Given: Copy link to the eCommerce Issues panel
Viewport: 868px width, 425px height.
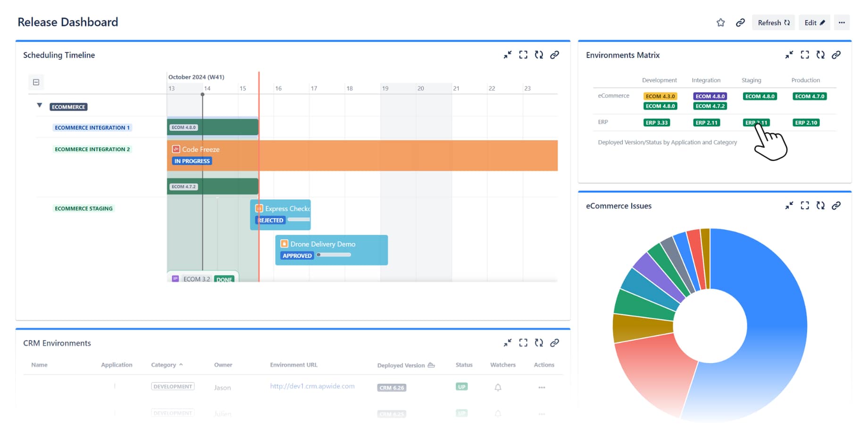Looking at the screenshot, I should 836,205.
